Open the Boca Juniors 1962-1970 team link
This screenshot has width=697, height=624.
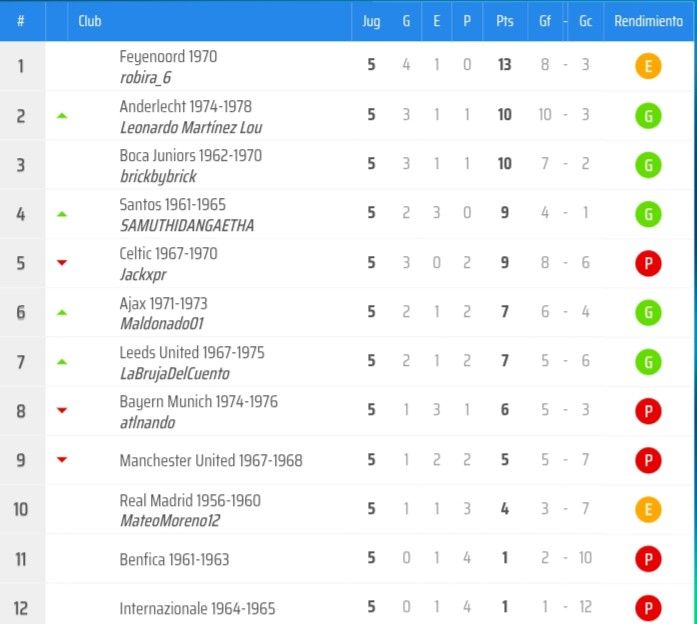(190, 156)
